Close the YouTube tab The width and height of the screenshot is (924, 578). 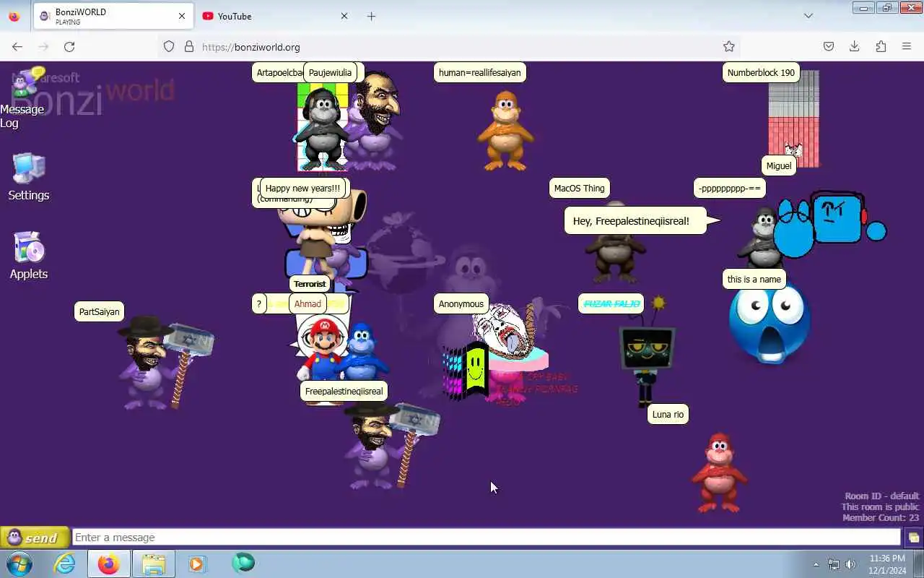pyautogui.click(x=344, y=16)
